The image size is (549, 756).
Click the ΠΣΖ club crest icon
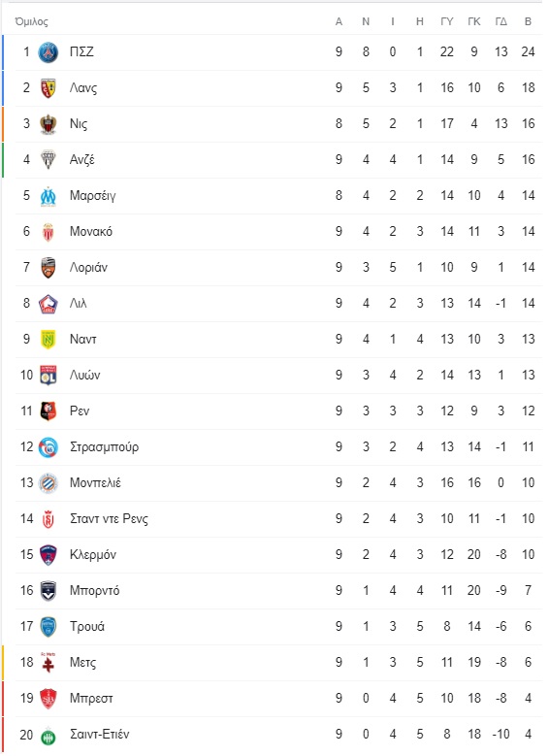pyautogui.click(x=48, y=52)
